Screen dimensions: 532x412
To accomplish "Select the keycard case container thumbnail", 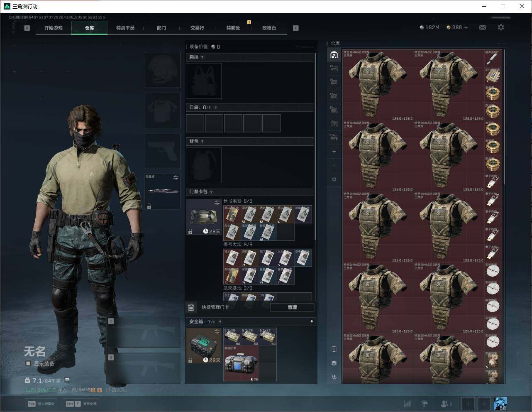I will coord(204,217).
